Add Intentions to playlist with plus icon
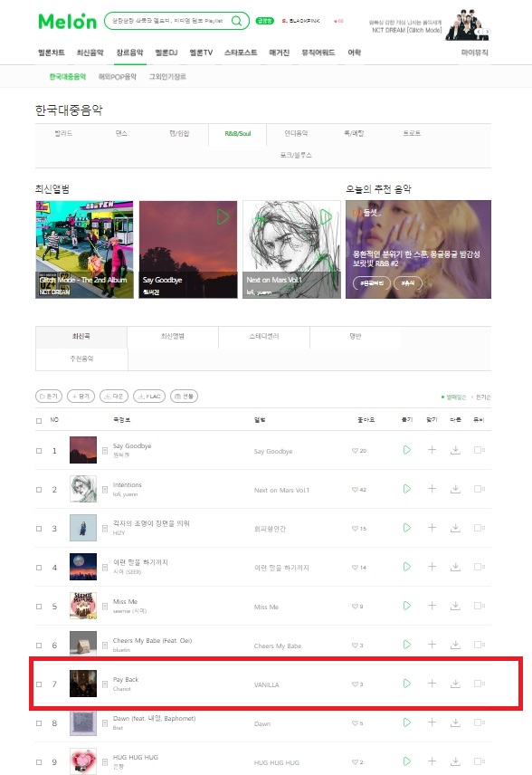 (x=432, y=489)
